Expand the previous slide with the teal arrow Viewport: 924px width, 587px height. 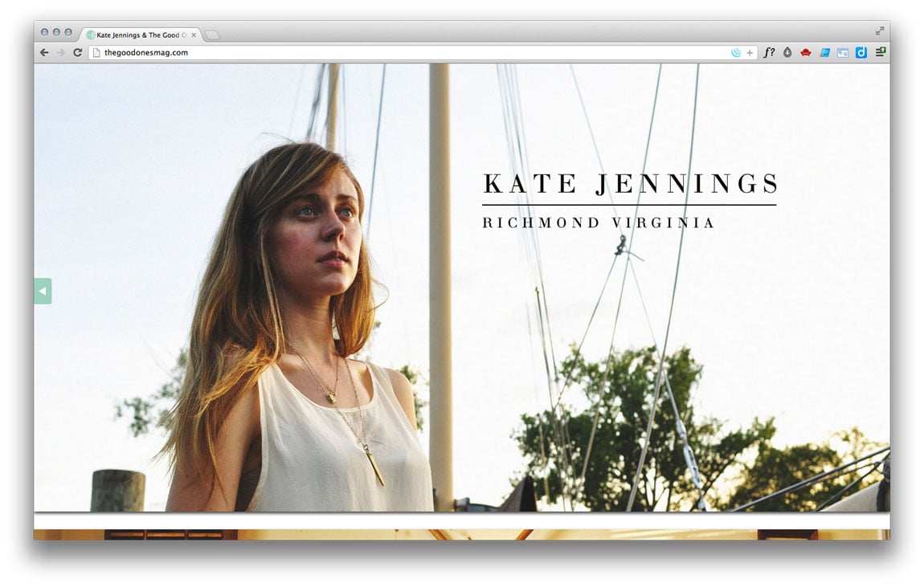point(44,291)
